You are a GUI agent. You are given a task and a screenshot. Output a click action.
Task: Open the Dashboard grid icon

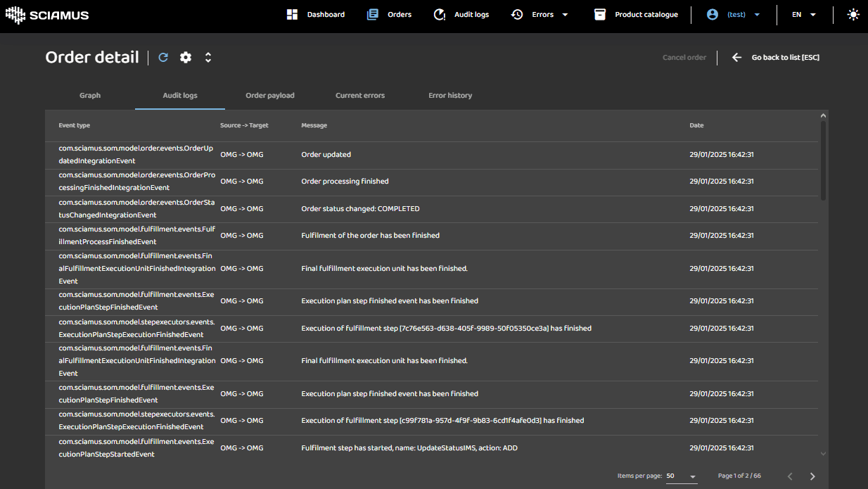[293, 15]
